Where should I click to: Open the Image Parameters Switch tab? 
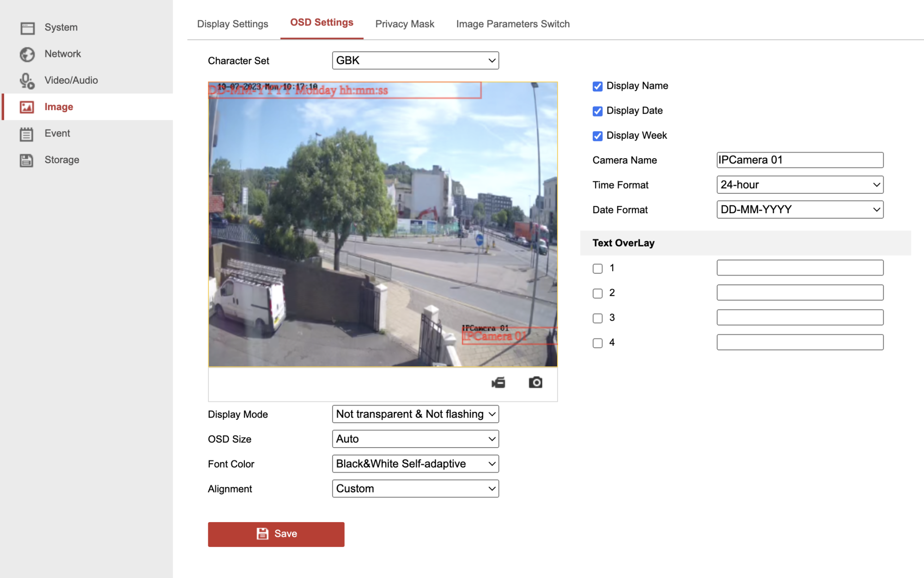coord(512,24)
